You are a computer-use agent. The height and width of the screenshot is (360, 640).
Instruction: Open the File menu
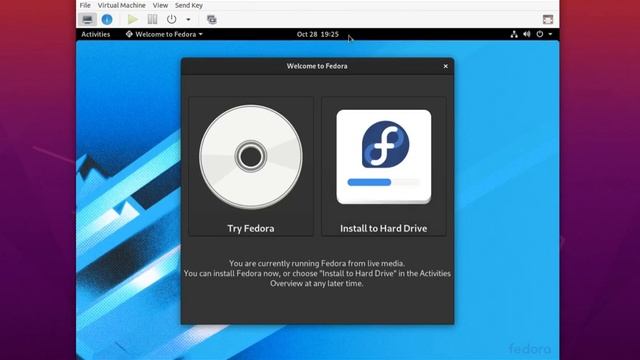point(85,5)
